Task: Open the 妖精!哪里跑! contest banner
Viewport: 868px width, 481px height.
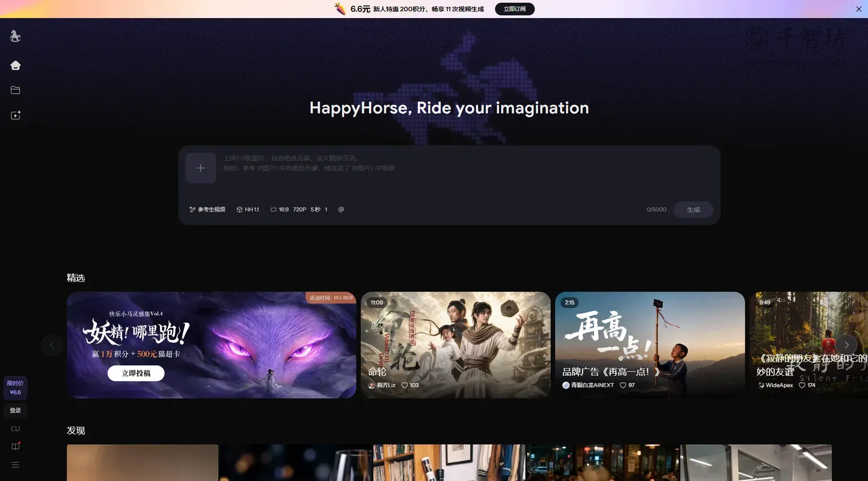Action: click(x=211, y=345)
